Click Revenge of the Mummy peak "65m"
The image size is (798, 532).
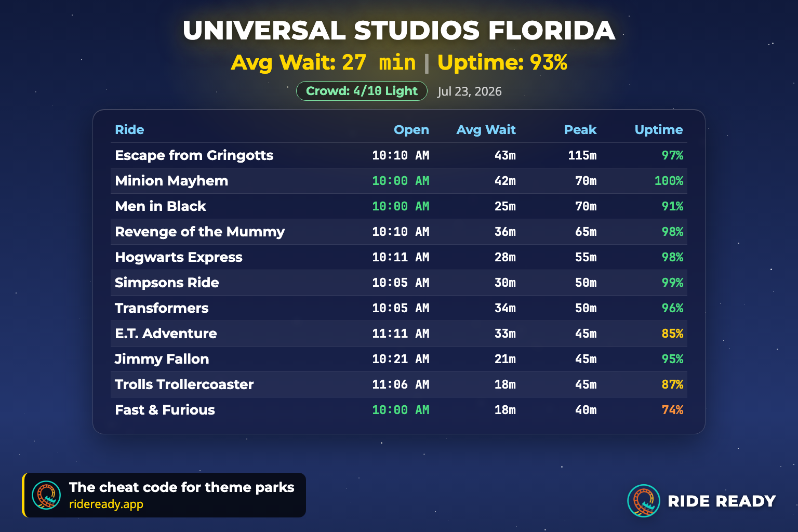pyautogui.click(x=586, y=232)
